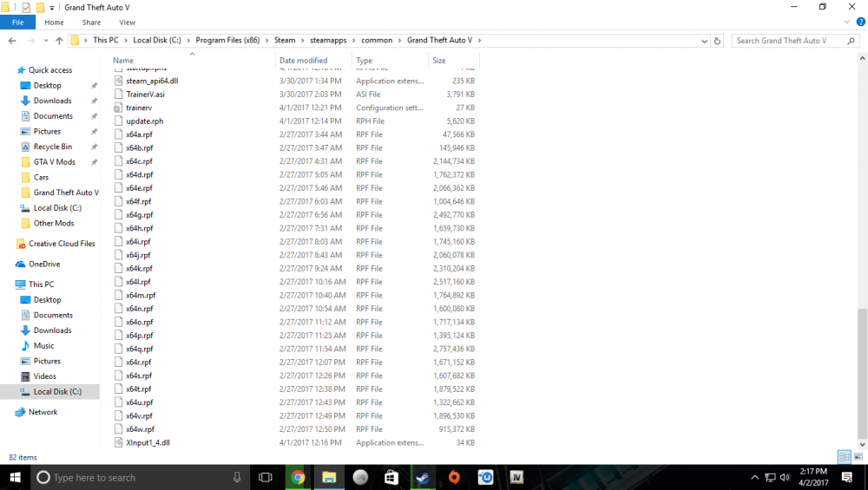Click the Cortana microphone icon
The height and width of the screenshot is (490, 868).
[x=237, y=477]
